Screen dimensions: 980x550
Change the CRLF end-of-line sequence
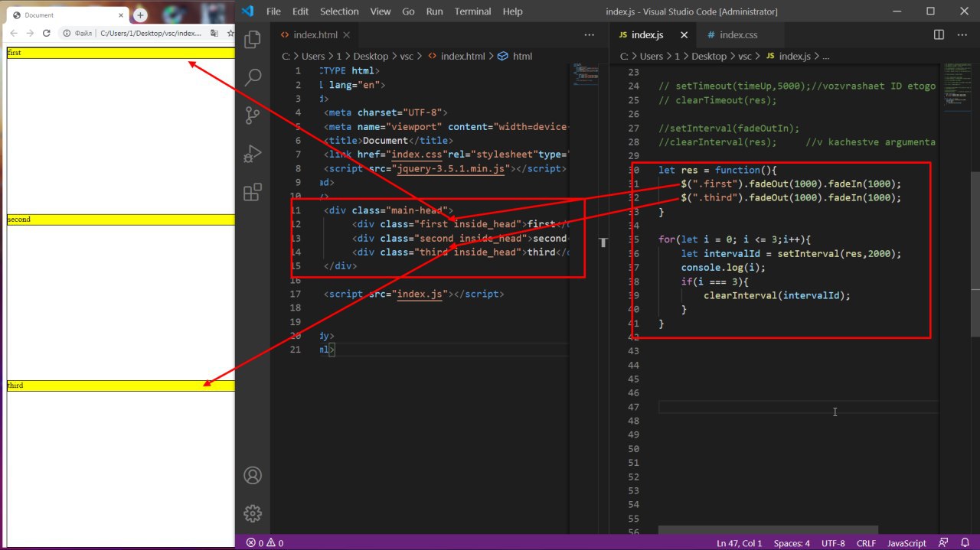click(866, 543)
